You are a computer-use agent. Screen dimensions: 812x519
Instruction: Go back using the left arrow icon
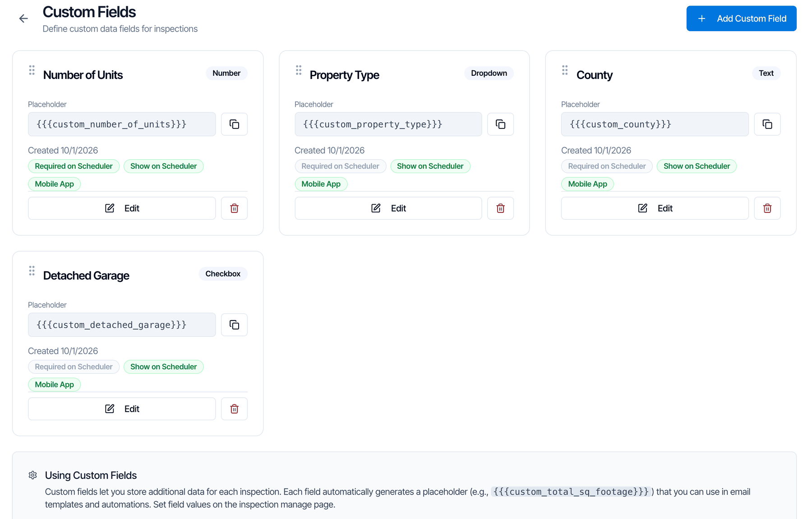point(23,18)
